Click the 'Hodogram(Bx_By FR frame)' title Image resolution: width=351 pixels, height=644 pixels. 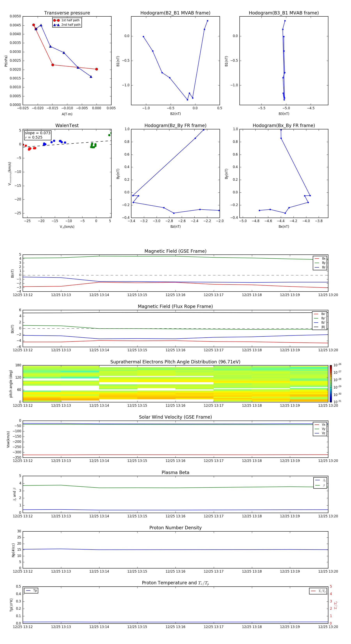click(284, 125)
